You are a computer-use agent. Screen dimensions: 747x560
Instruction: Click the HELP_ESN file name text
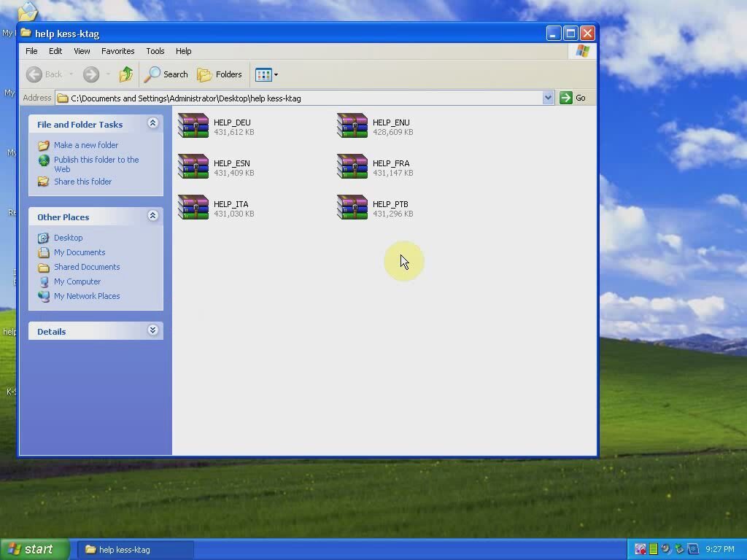(x=231, y=163)
